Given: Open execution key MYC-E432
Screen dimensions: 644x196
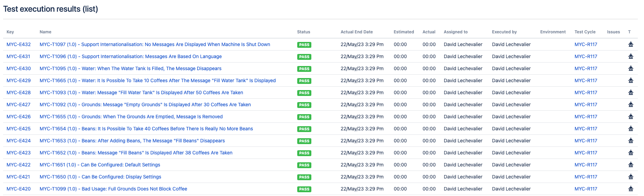Looking at the screenshot, I should [x=19, y=44].
